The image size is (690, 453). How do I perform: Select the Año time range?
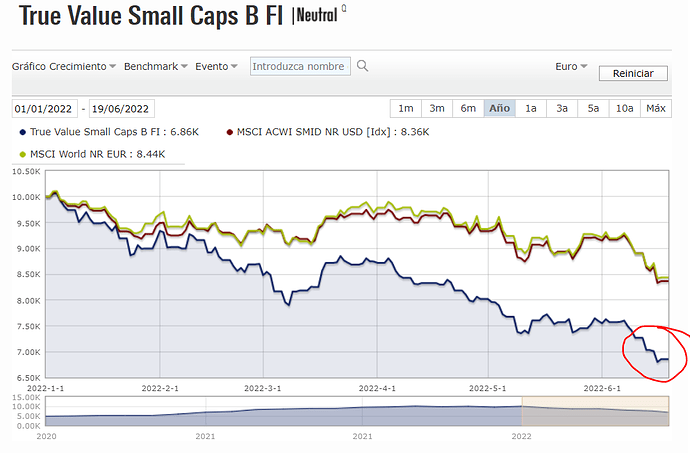(499, 108)
